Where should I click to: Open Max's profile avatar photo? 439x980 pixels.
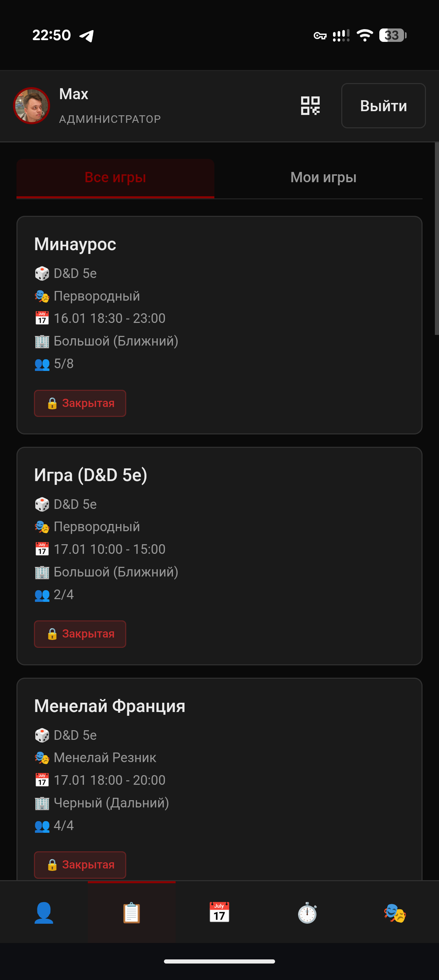point(32,106)
